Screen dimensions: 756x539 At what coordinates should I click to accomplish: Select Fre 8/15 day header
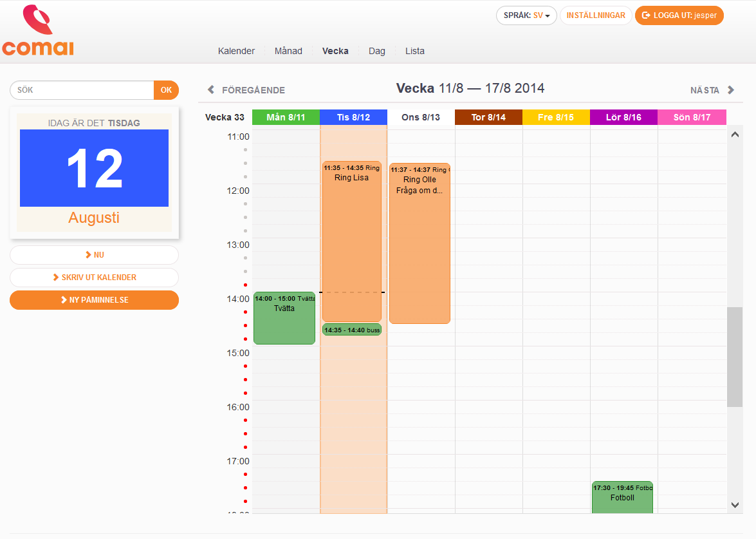coord(556,117)
